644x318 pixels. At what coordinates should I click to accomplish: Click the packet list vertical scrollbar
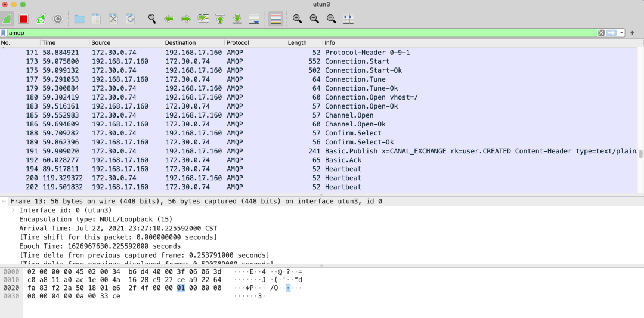pyautogui.click(x=640, y=153)
